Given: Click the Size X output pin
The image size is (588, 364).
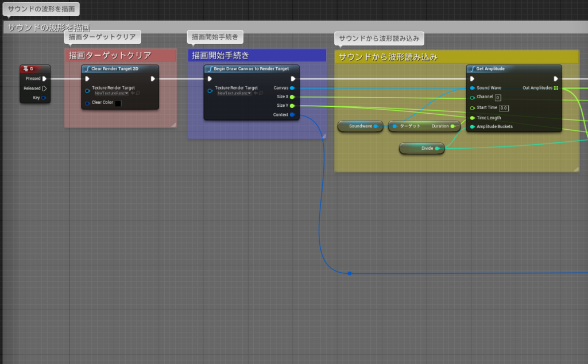Looking at the screenshot, I should (x=292, y=97).
